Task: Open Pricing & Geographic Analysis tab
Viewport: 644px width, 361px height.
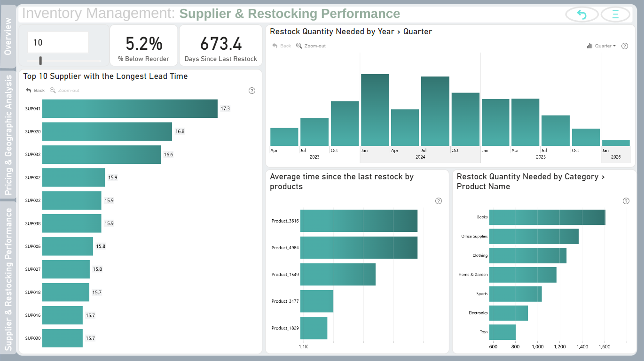Action: point(8,135)
